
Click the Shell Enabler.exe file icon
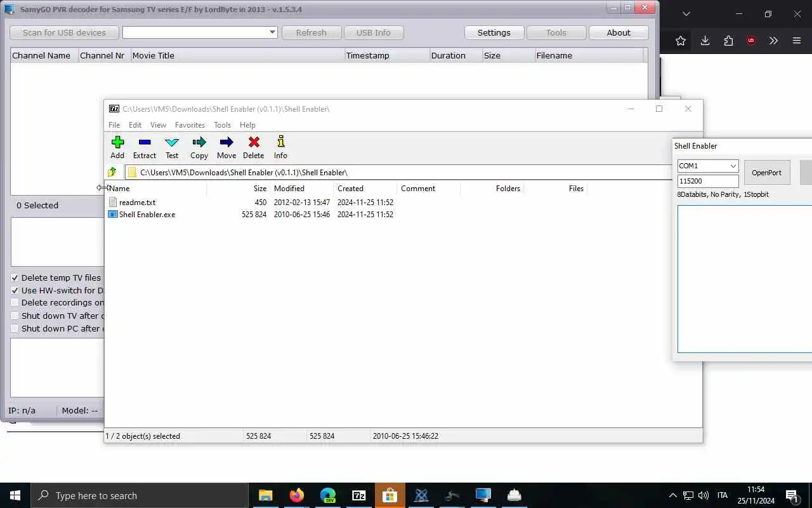pos(113,215)
